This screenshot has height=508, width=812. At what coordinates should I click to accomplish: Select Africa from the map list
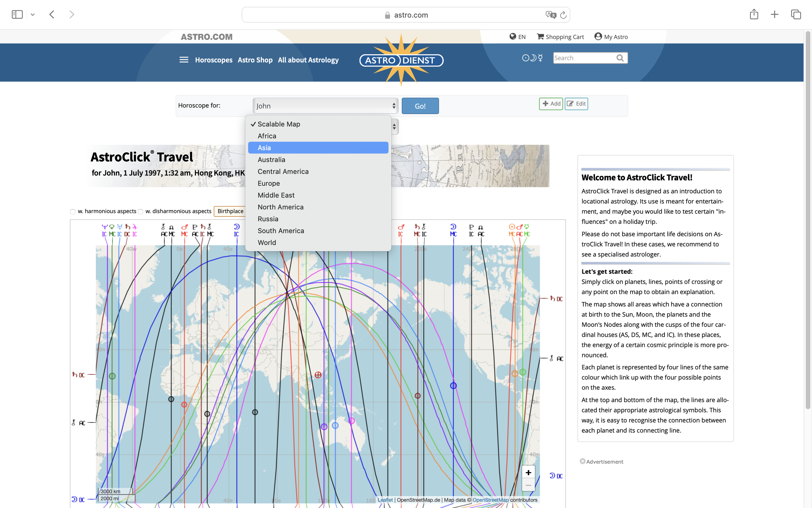(x=318, y=136)
